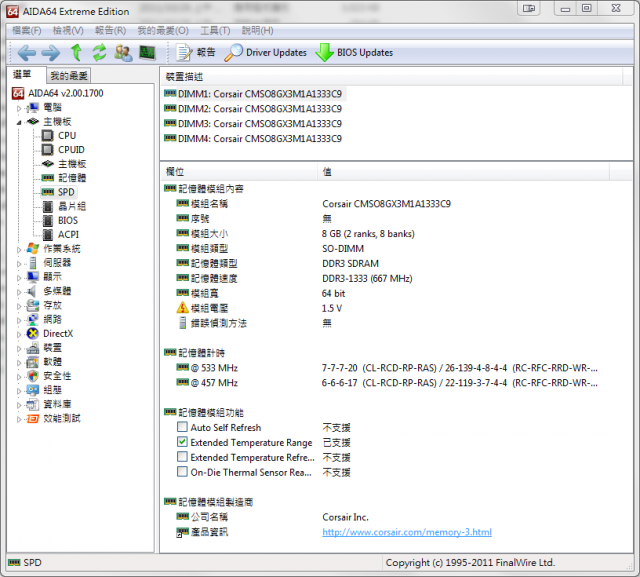Select DIMM3 Corsair module row
Screen dimensions: 640x577
(x=253, y=124)
